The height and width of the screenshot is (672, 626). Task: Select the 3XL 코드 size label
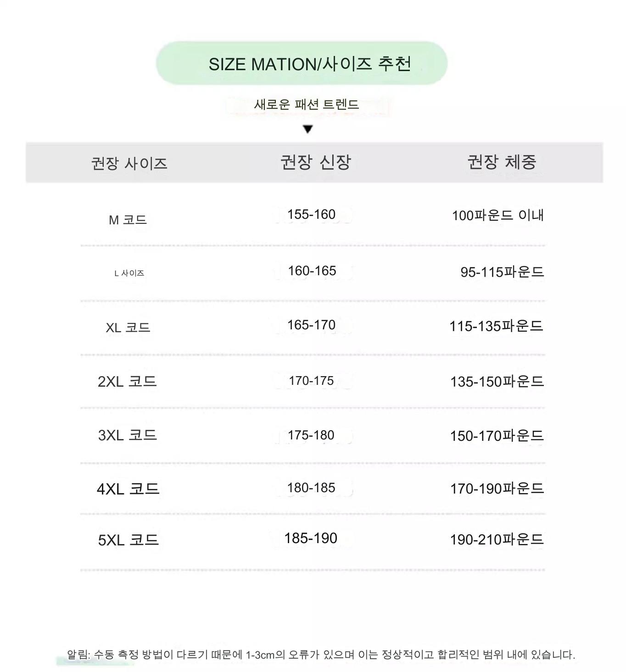coord(128,435)
